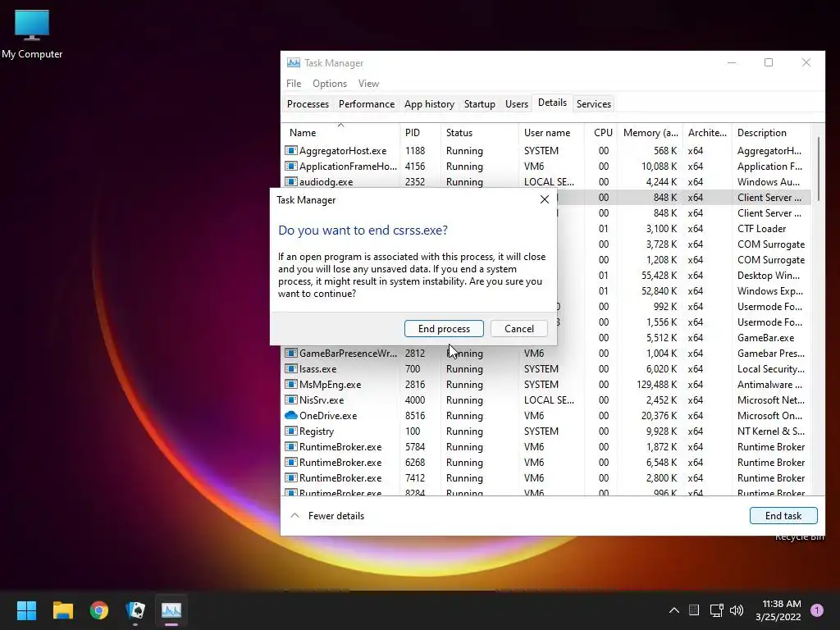Click End task button
The width and height of the screenshot is (840, 630).
[x=783, y=515]
